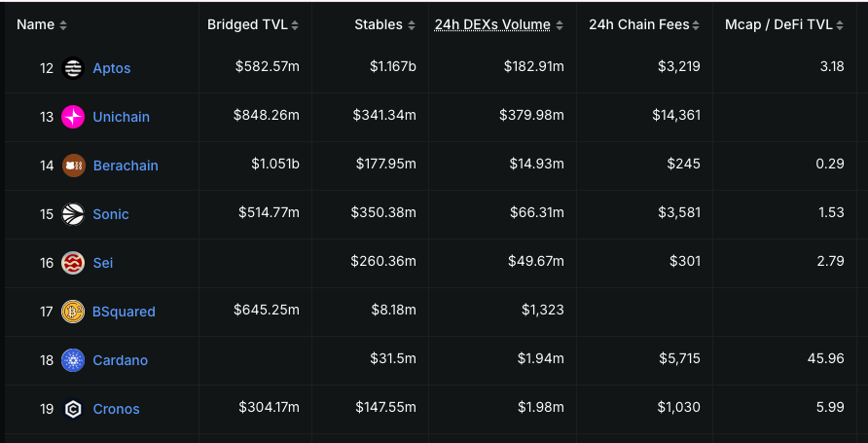Open the Cardano chain link
The width and height of the screenshot is (868, 443).
coord(121,360)
